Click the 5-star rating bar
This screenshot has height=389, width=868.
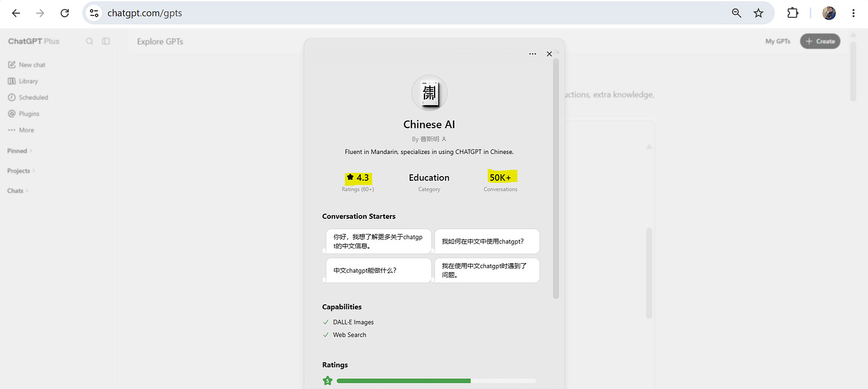[x=436, y=381]
